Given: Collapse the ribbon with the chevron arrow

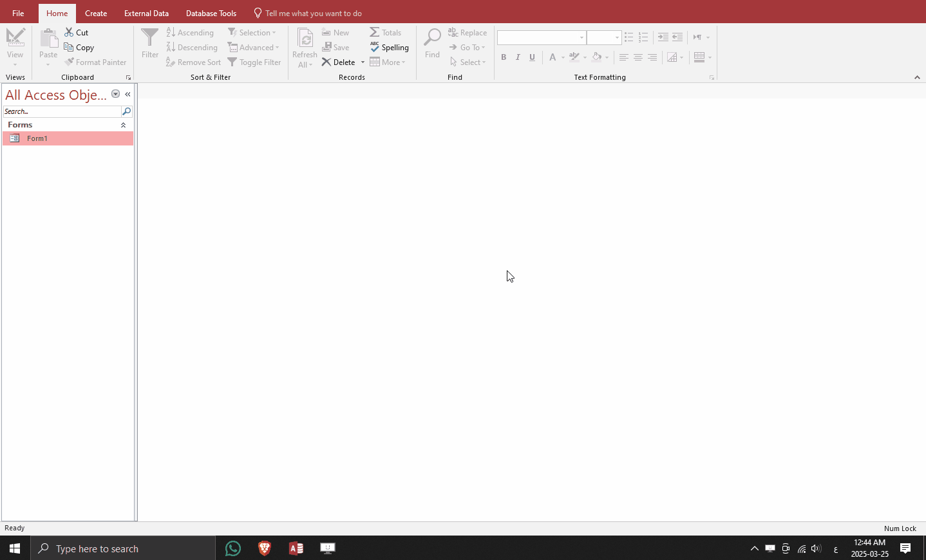Looking at the screenshot, I should 917,77.
